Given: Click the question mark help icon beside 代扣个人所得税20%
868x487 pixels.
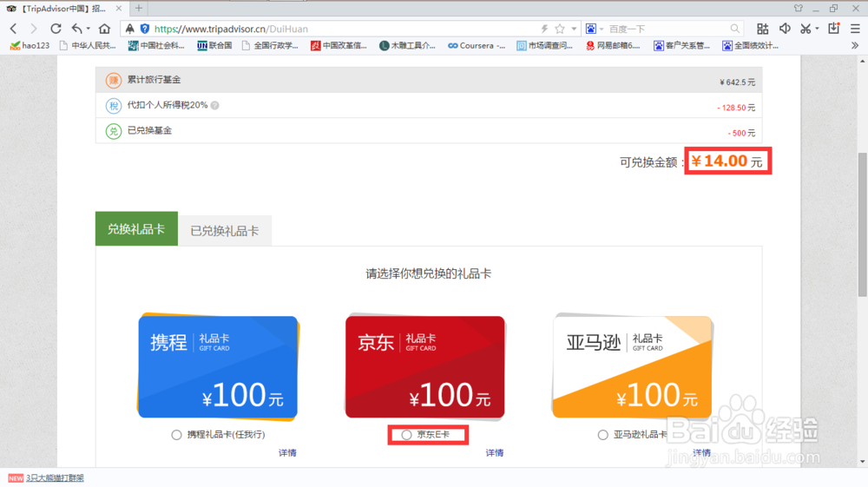Looking at the screenshot, I should pyautogui.click(x=214, y=105).
